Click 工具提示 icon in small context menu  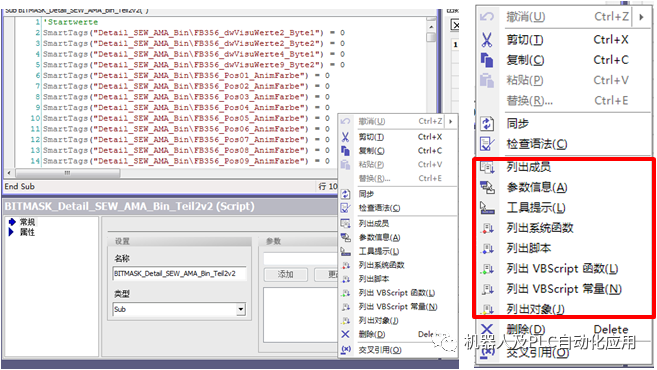tap(345, 251)
